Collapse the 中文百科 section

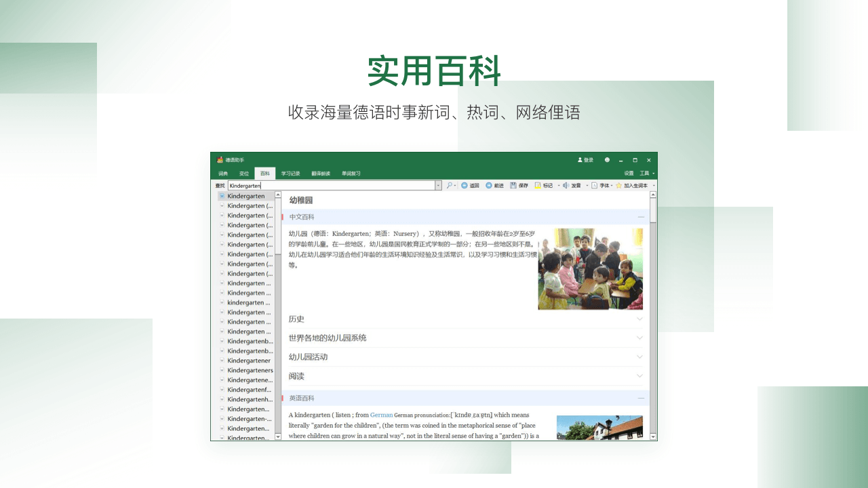(x=640, y=216)
